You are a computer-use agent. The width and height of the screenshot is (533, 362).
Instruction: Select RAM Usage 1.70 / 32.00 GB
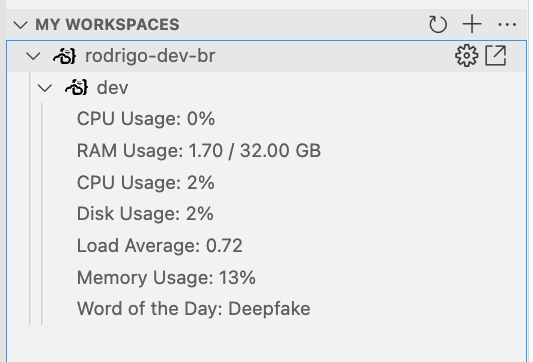[x=199, y=151]
